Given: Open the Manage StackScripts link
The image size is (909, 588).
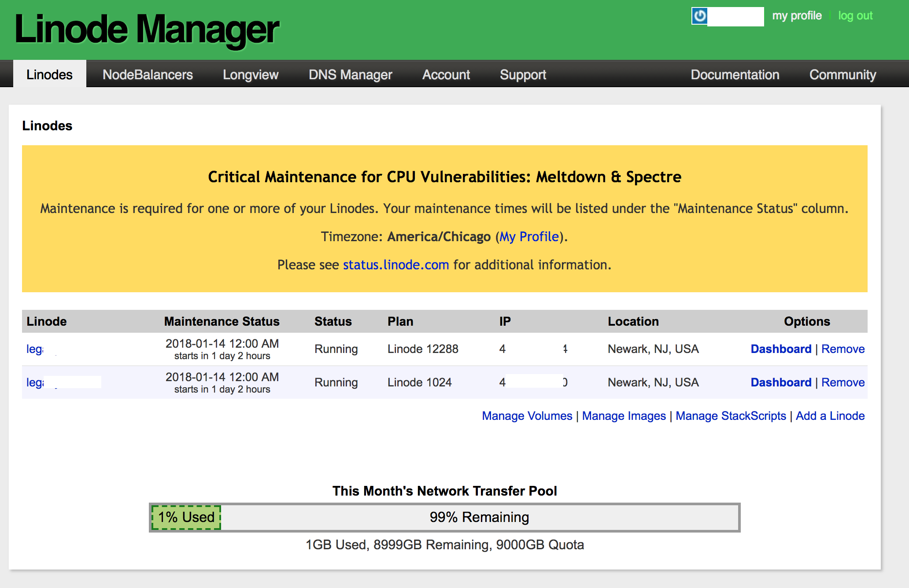Looking at the screenshot, I should point(731,416).
